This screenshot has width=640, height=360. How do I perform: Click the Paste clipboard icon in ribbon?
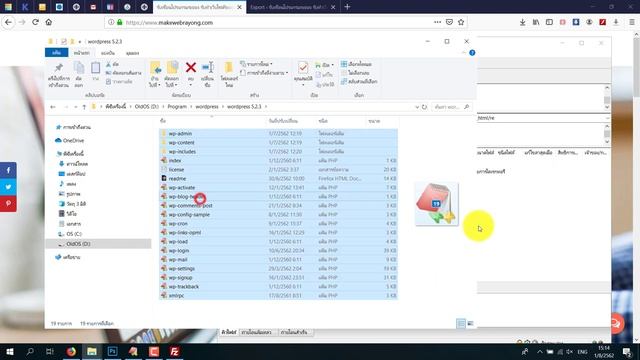[96, 67]
